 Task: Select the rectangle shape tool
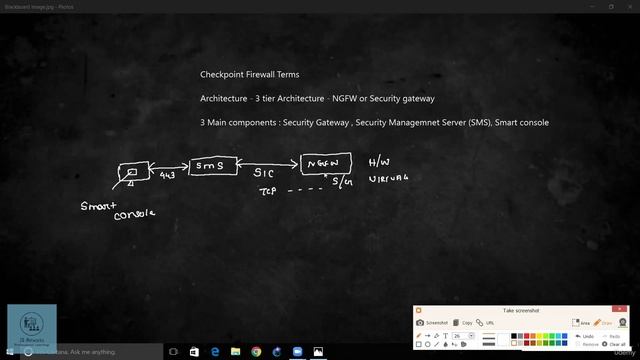[x=419, y=344]
